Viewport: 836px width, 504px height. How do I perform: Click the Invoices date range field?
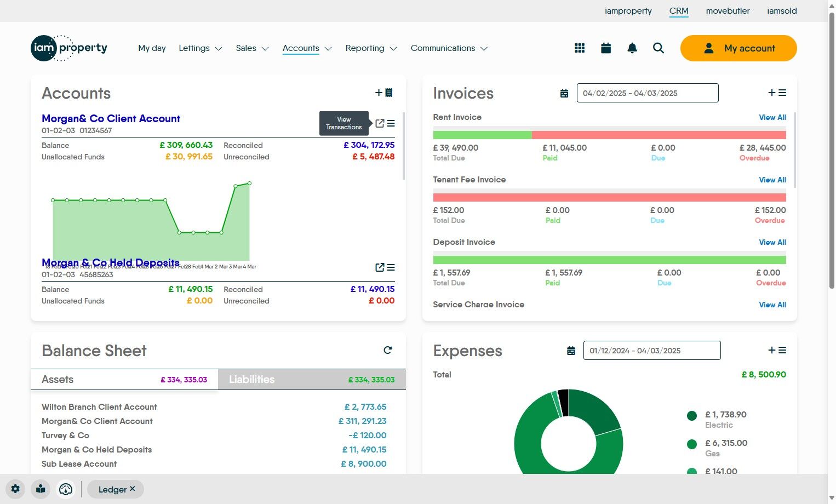pos(648,93)
